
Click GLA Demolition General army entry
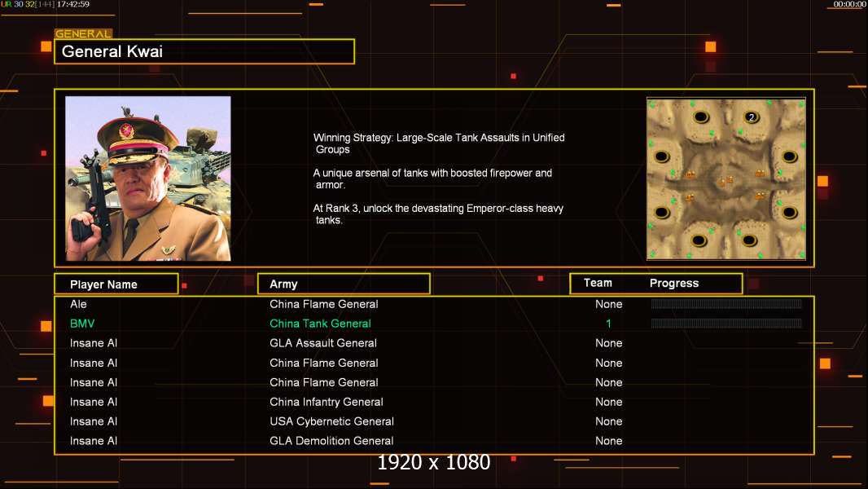(331, 441)
